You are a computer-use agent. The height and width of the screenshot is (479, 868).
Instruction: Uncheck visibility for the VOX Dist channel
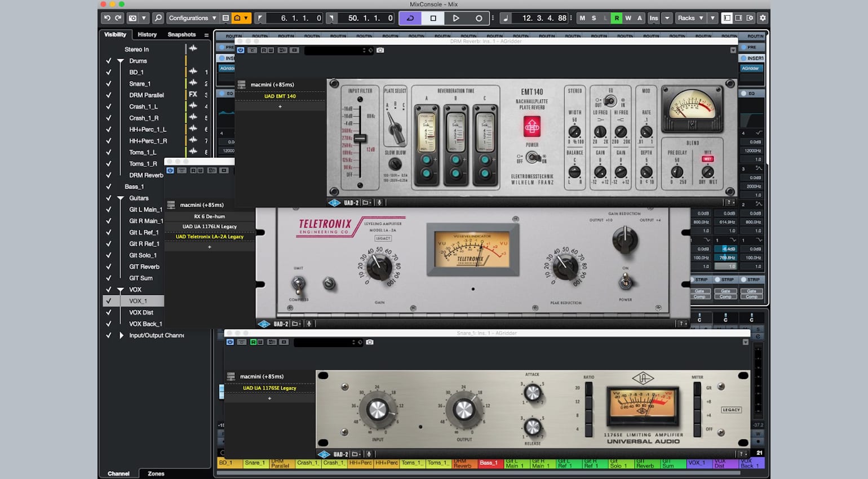[108, 312]
